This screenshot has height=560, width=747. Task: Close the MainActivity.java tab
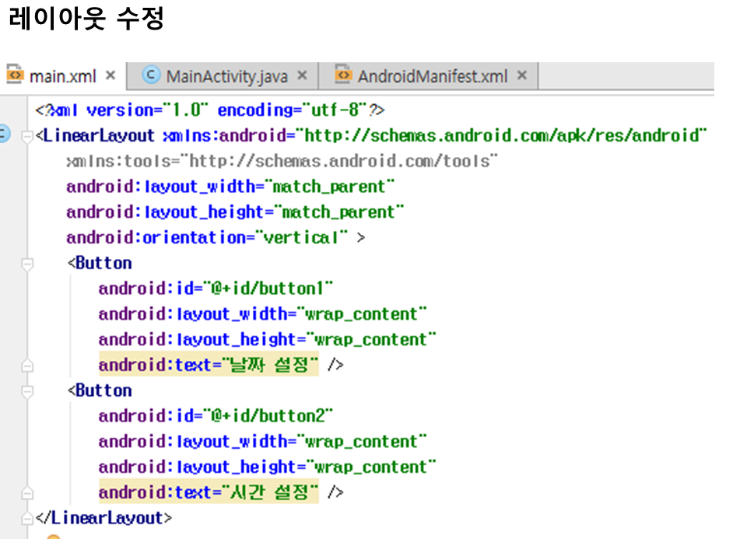point(303,75)
